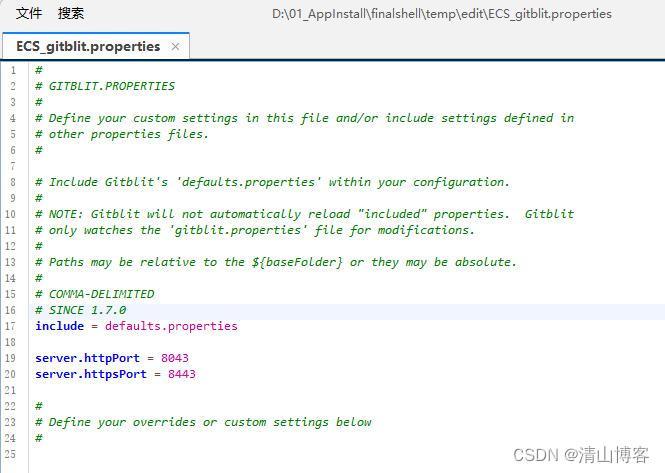Close the ECS_gitblit.properties tab
Image resolution: width=665 pixels, height=473 pixels.
click(176, 47)
